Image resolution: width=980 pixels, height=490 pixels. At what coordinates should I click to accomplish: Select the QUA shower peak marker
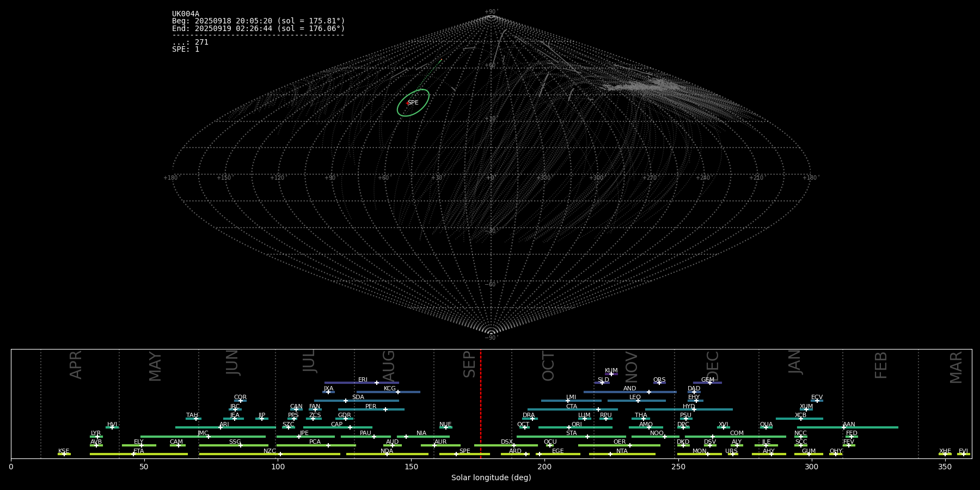[766, 427]
